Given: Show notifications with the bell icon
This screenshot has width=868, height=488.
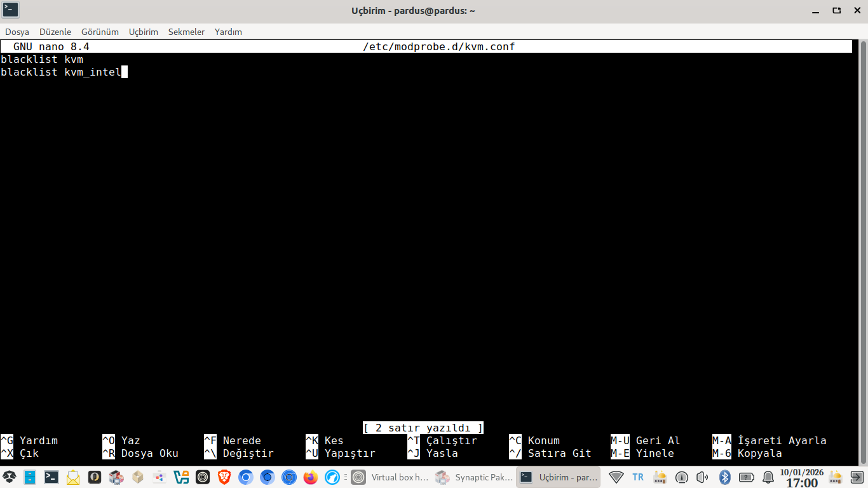Looking at the screenshot, I should pos(768,477).
